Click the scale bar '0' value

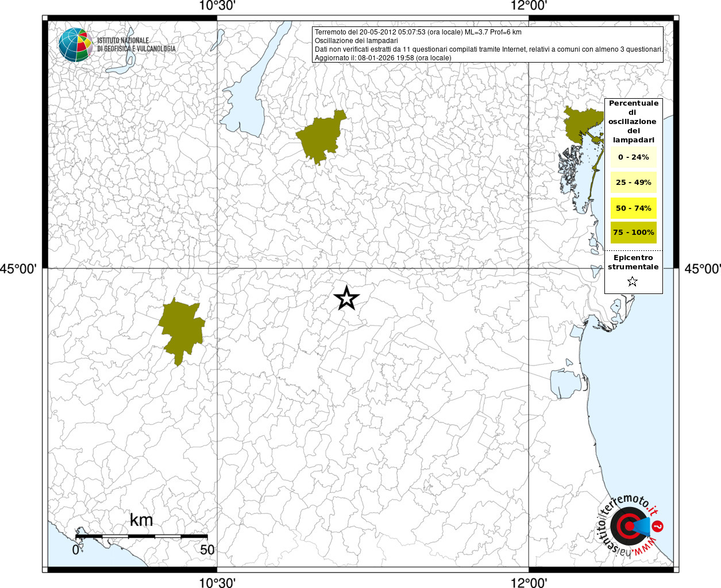coord(76,550)
